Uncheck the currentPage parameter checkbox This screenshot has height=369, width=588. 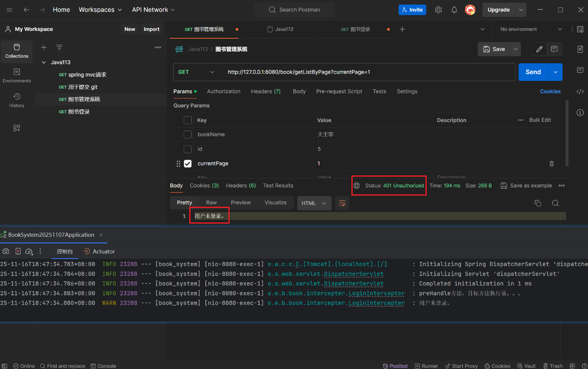click(188, 163)
